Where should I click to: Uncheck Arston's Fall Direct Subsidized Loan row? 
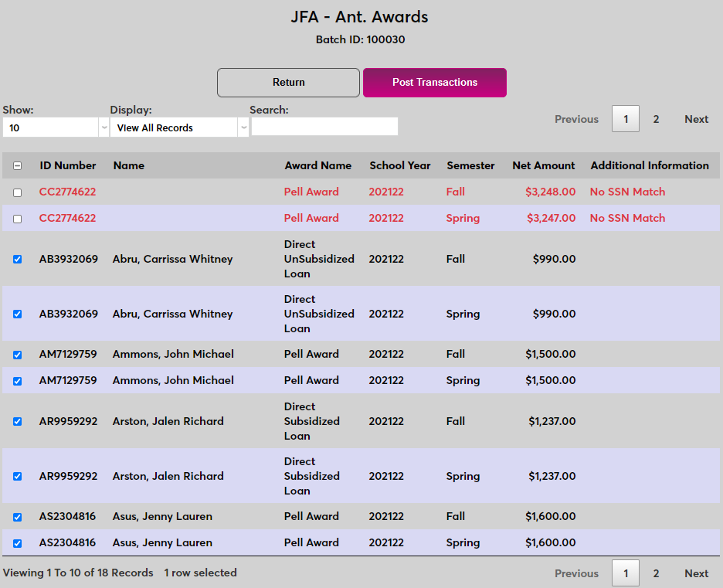(x=17, y=421)
